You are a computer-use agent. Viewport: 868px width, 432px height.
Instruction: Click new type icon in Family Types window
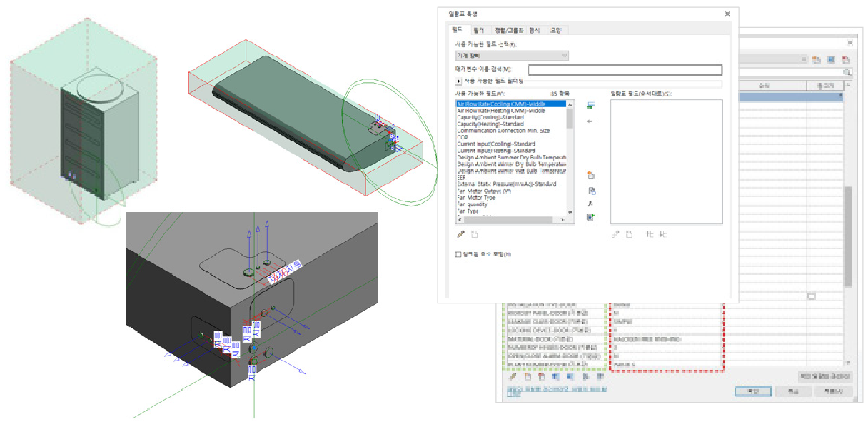[817, 59]
